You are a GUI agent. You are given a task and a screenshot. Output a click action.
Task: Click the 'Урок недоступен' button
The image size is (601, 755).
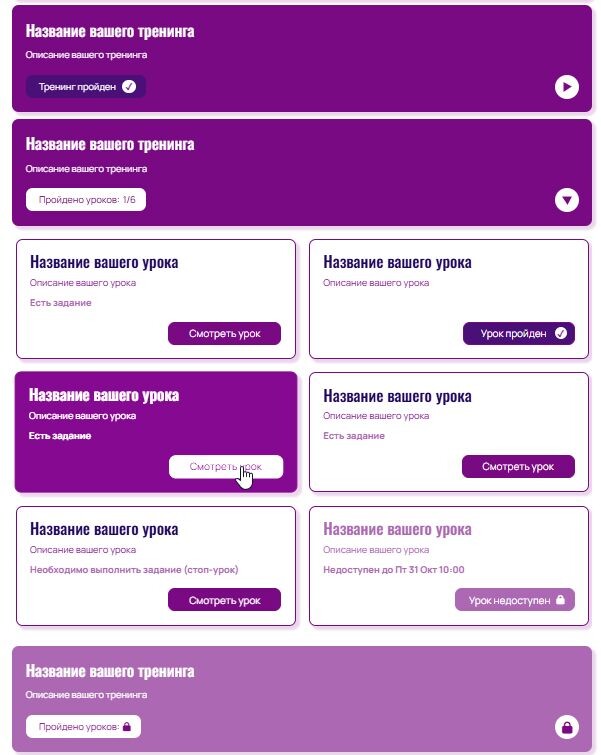coord(514,600)
